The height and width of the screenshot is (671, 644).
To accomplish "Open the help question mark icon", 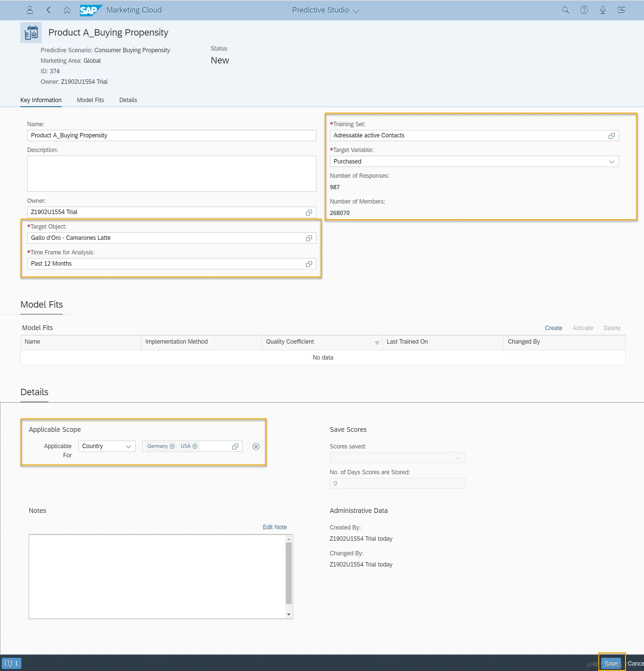I will (584, 10).
